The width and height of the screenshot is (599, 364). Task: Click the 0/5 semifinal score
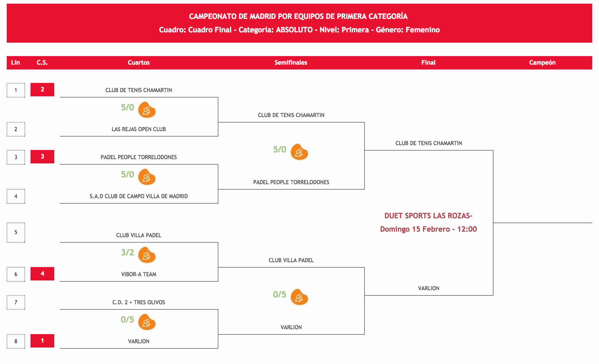(x=279, y=294)
